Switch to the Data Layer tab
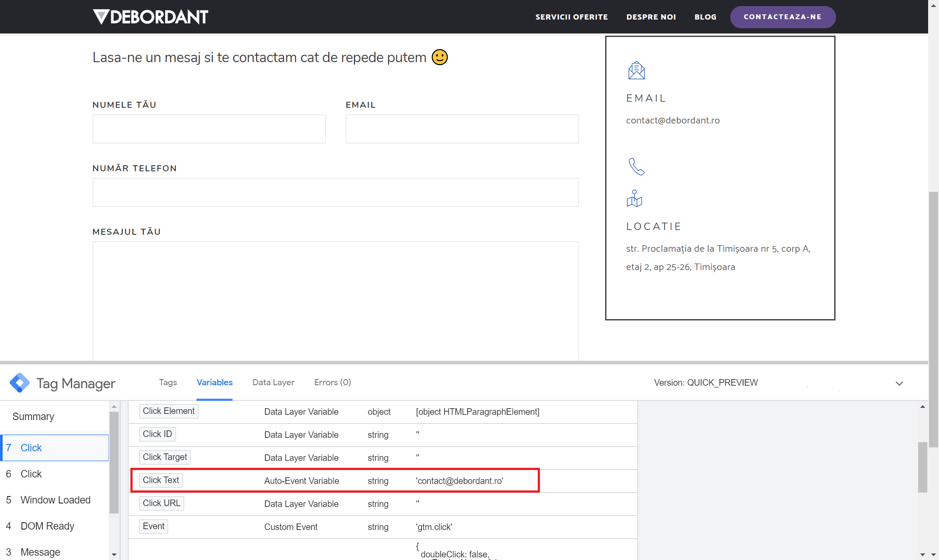 tap(273, 382)
